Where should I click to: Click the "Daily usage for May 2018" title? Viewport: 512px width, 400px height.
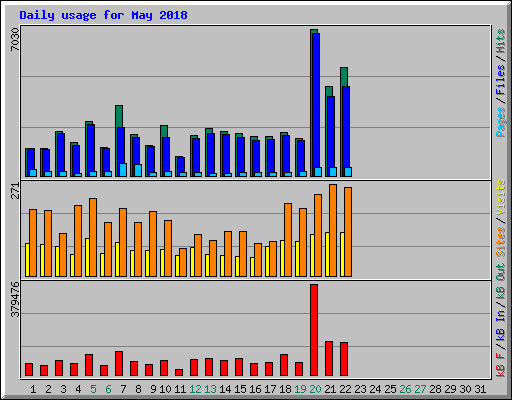(103, 15)
